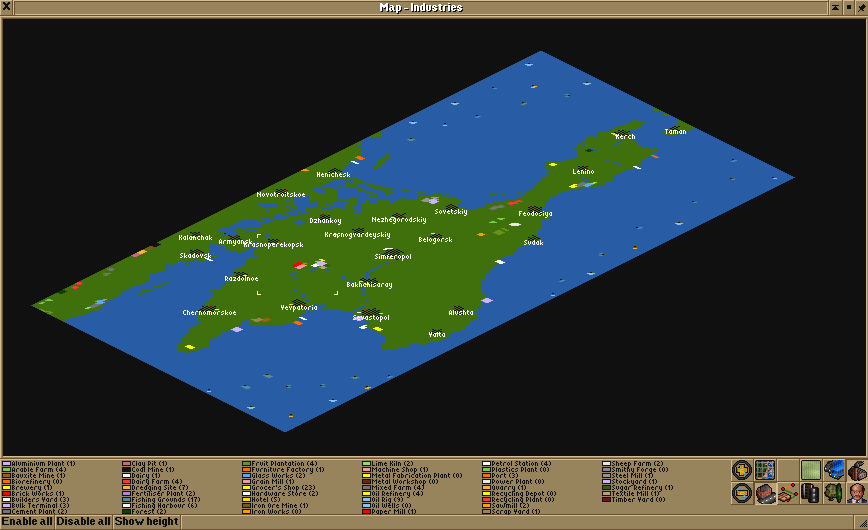Image resolution: width=868 pixels, height=530 pixels.
Task: Toggle Fruit Plantation (4) legend entry
Action: click(280, 464)
